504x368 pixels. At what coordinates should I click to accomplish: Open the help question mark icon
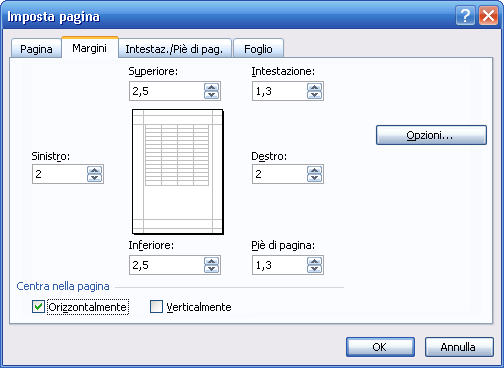click(465, 16)
